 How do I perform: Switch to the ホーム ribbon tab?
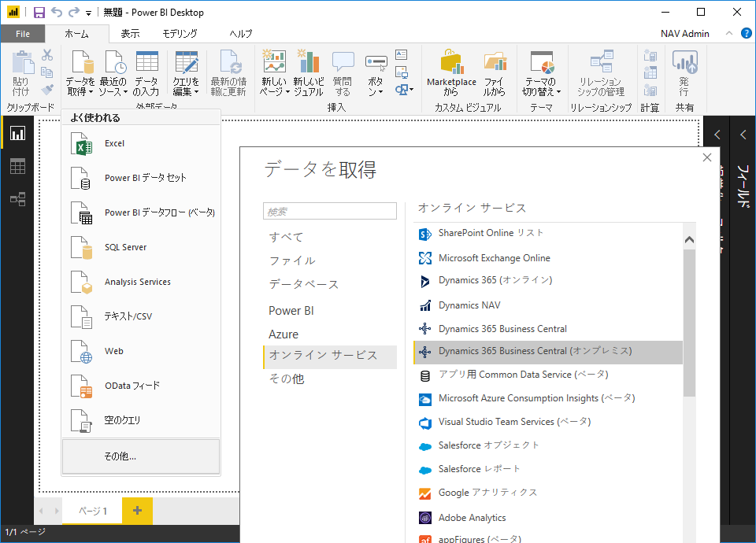76,34
